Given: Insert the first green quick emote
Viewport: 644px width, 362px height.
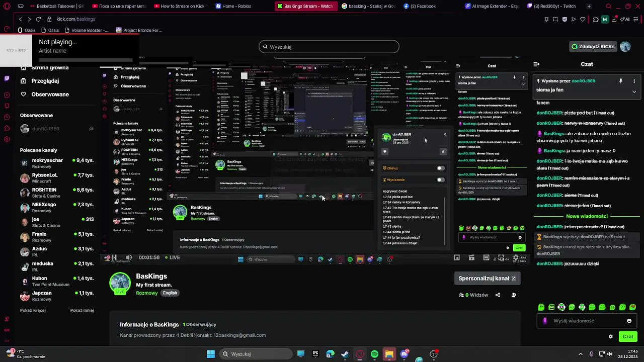Looking at the screenshot, I should click(541, 307).
